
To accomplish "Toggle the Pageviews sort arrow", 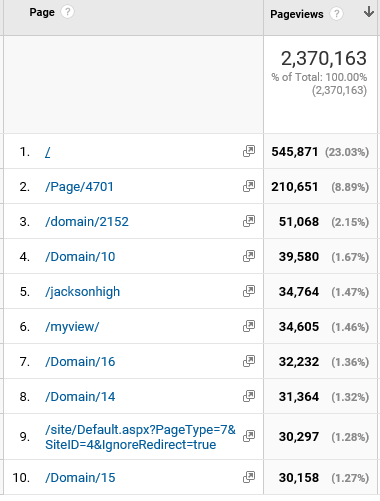I will point(369,12).
